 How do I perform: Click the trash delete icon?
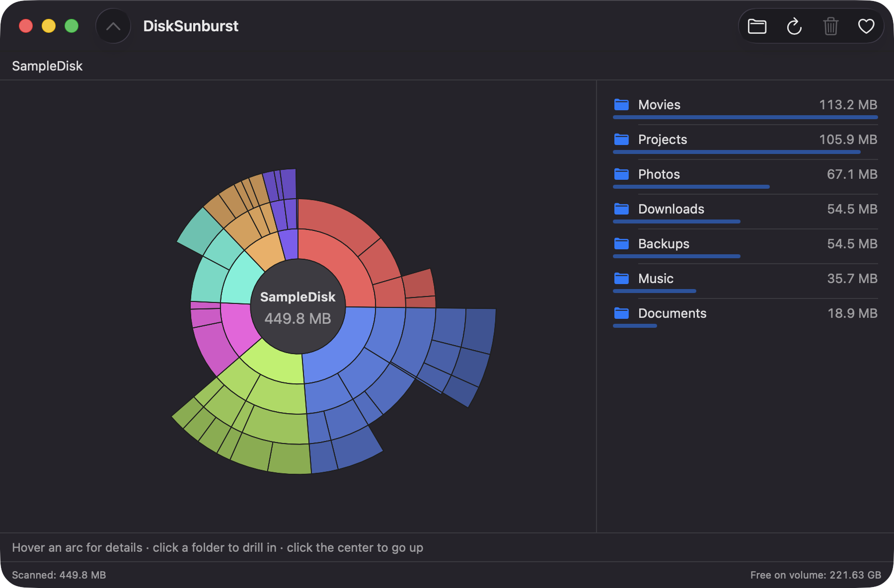point(830,26)
